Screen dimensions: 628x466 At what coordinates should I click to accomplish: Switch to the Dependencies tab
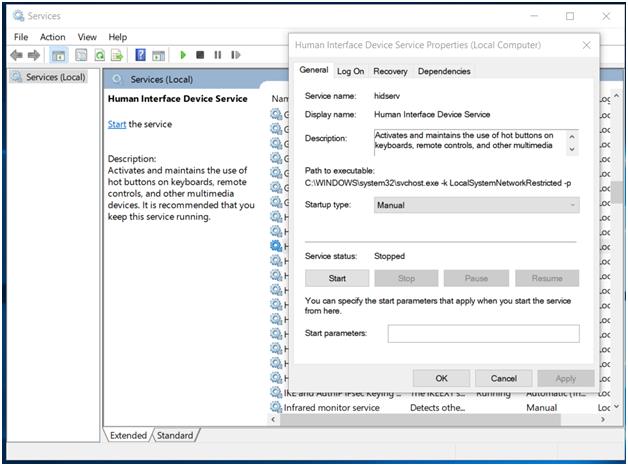[x=443, y=71]
